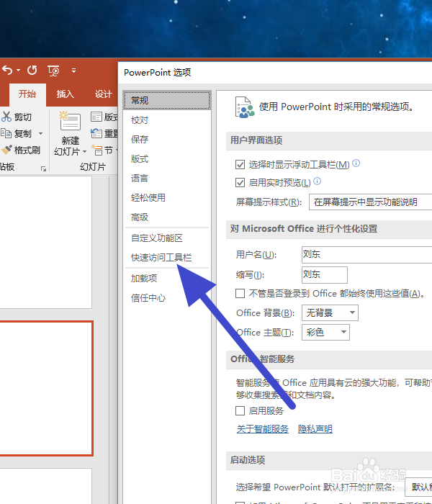This screenshot has height=504, width=432.
Task: Select the orange-outlined slide thumbnail
Action: [x=47, y=389]
